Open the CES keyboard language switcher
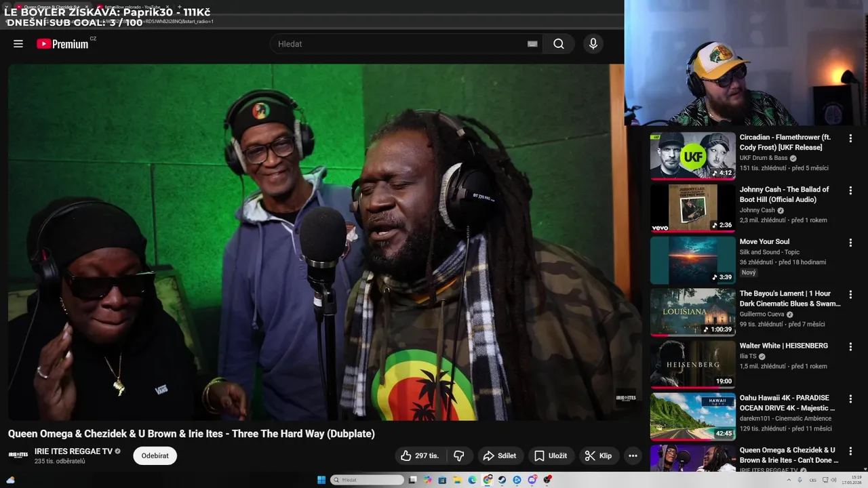 pos(813,481)
